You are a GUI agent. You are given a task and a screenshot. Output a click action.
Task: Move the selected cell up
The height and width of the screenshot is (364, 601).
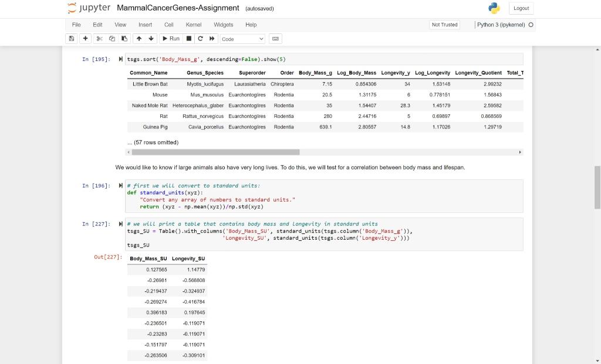tap(139, 39)
